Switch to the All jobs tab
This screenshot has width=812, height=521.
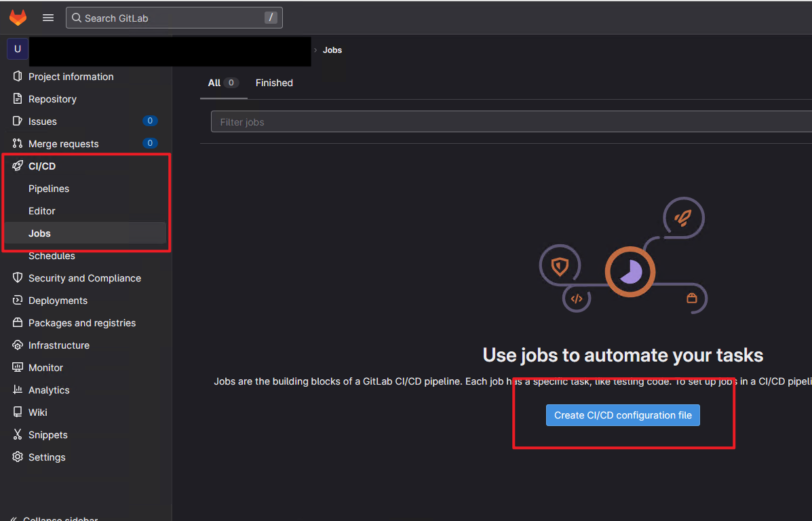(x=223, y=83)
